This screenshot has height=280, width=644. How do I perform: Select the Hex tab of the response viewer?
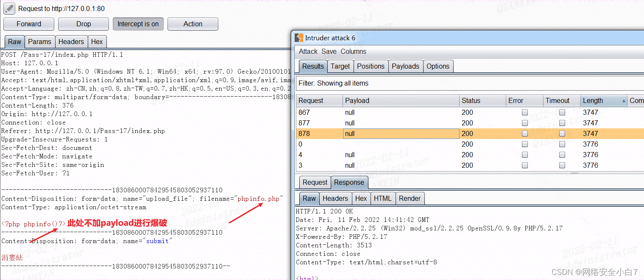coord(361,198)
